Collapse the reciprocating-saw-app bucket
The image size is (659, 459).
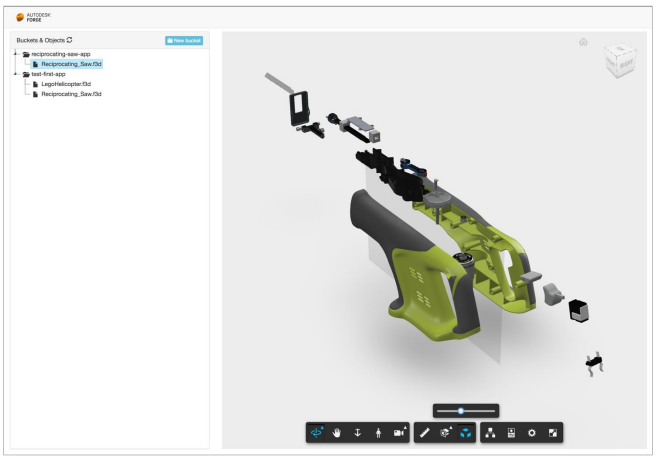click(16, 54)
